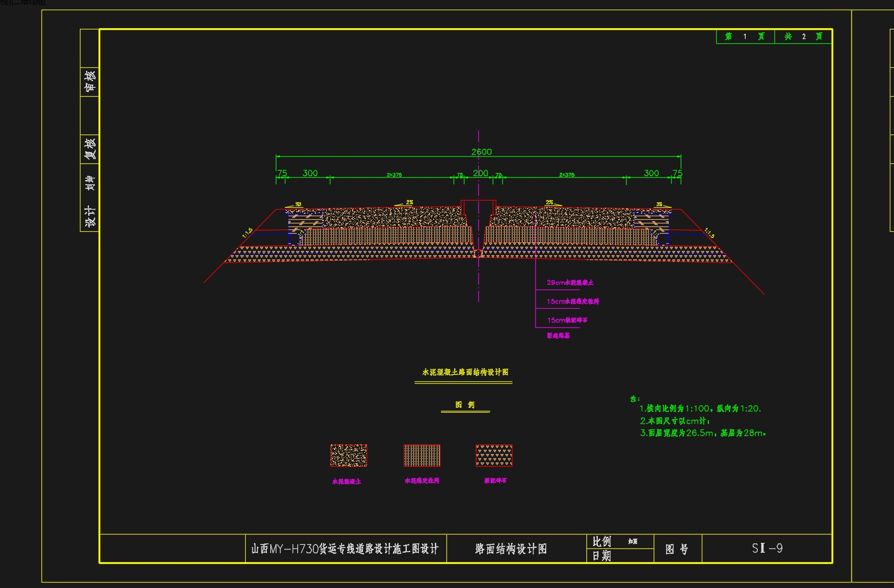Select the 日期 title block cell

pos(601,556)
